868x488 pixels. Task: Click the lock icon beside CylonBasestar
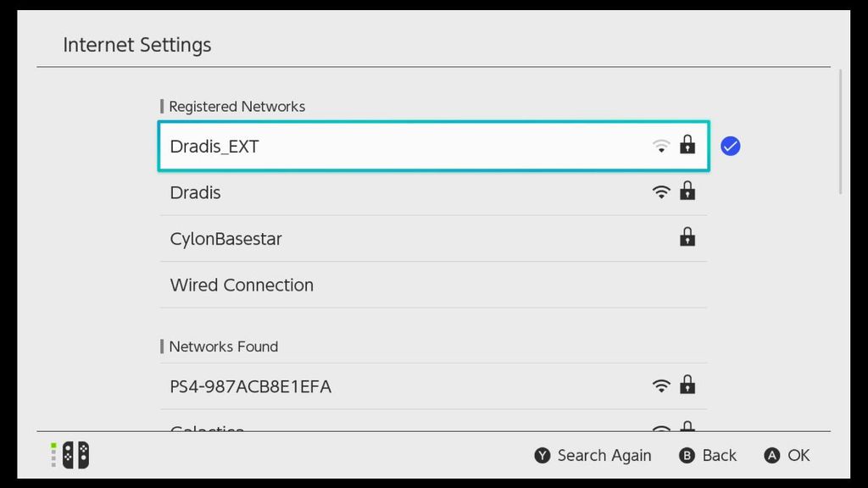(688, 237)
